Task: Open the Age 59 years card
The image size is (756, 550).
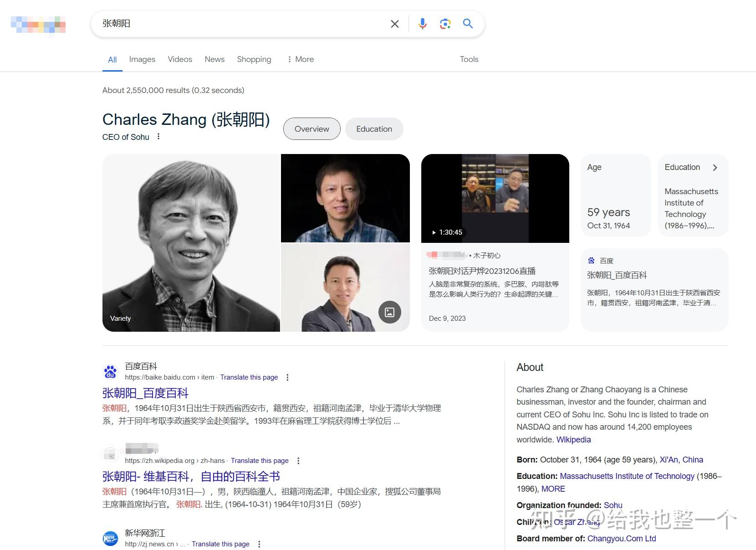Action: (616, 195)
